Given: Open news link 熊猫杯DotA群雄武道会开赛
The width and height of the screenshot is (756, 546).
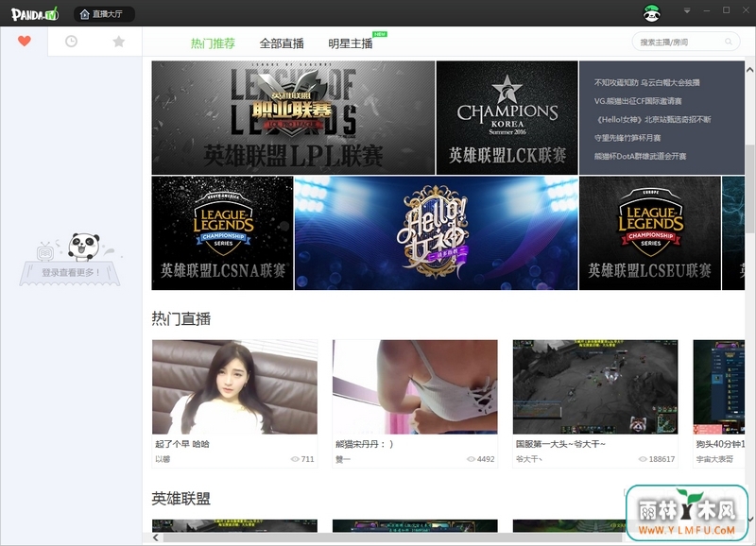Looking at the screenshot, I should pyautogui.click(x=640, y=156).
